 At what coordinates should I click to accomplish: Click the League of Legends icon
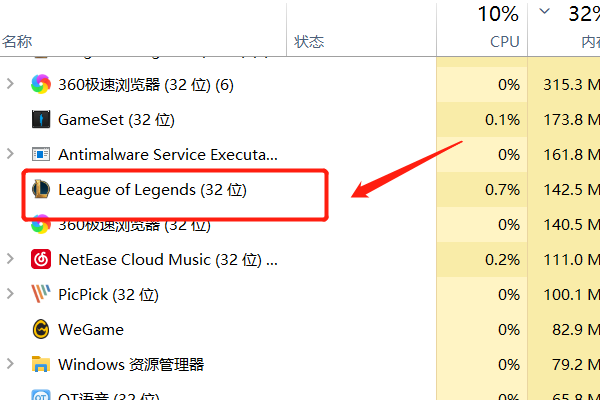pos(41,189)
